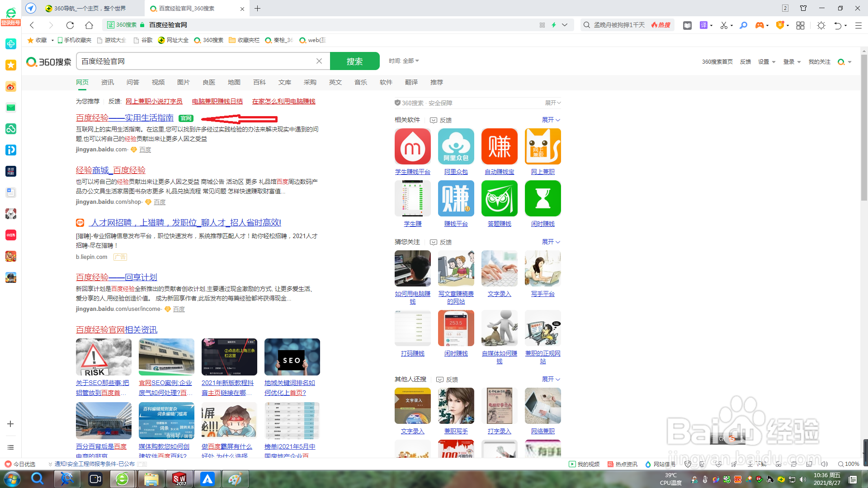Expand the 其他人还搜 section 展开
The image size is (868, 488).
[551, 379]
